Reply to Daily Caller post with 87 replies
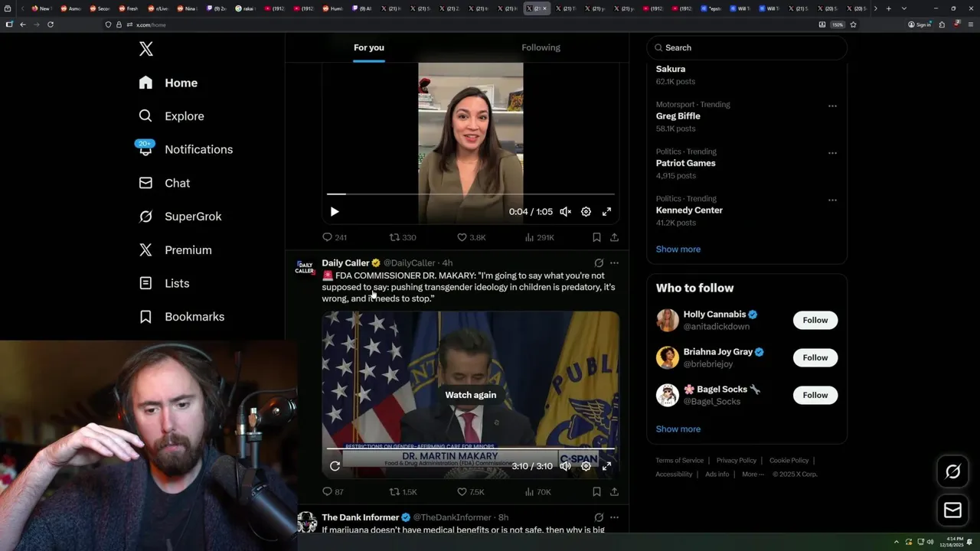This screenshot has width=980, height=551. coord(333,492)
